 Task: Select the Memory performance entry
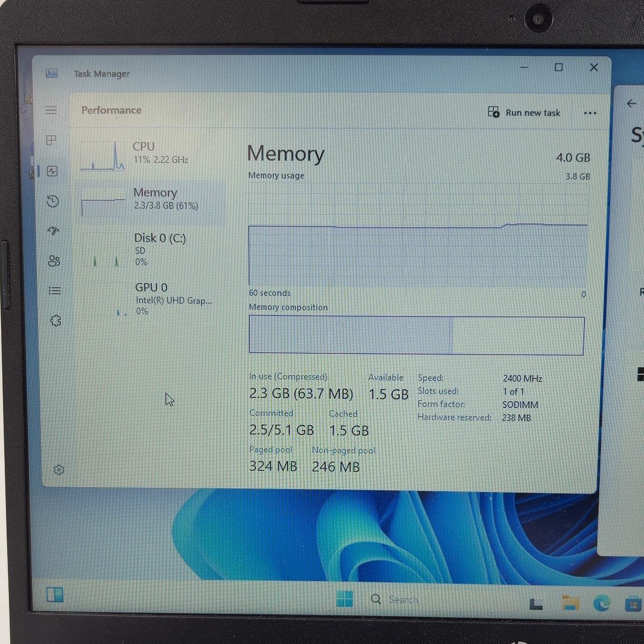tap(151, 203)
